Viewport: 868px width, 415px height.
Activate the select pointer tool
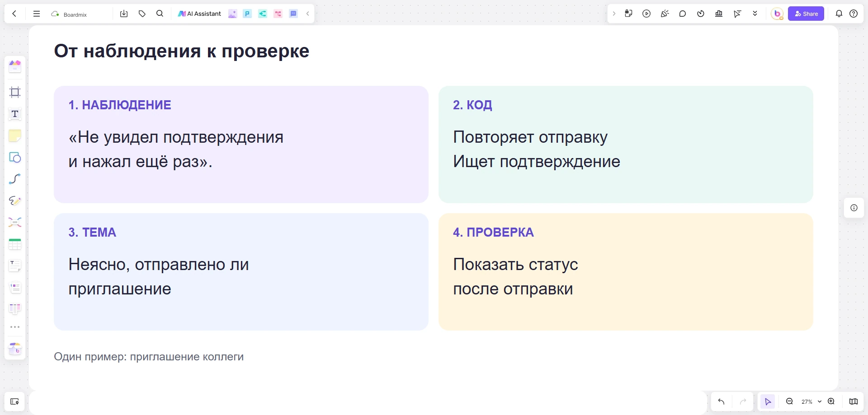tap(768, 401)
